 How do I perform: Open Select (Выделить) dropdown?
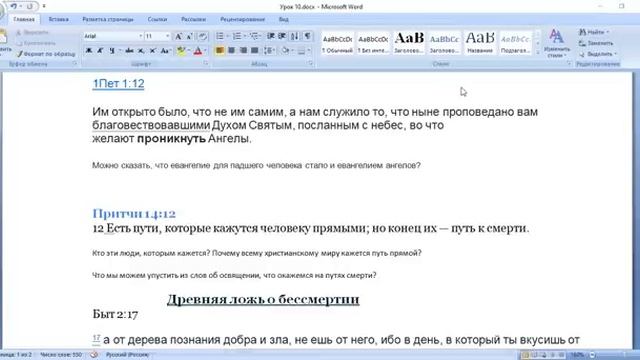(598, 54)
